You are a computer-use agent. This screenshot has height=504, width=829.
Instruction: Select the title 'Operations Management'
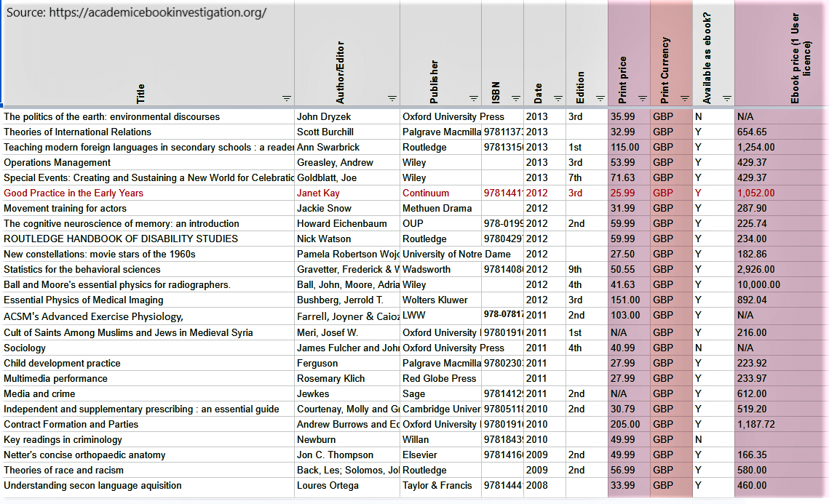(57, 163)
